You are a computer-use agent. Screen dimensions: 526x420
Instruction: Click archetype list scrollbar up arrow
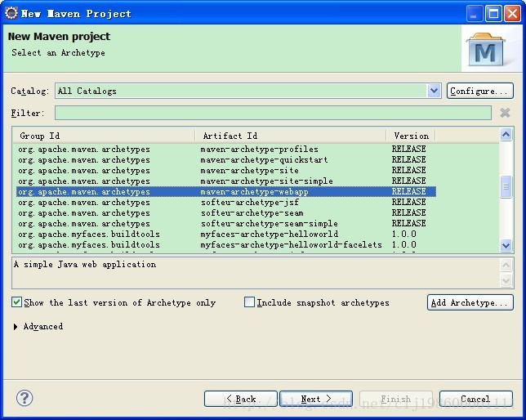506,135
